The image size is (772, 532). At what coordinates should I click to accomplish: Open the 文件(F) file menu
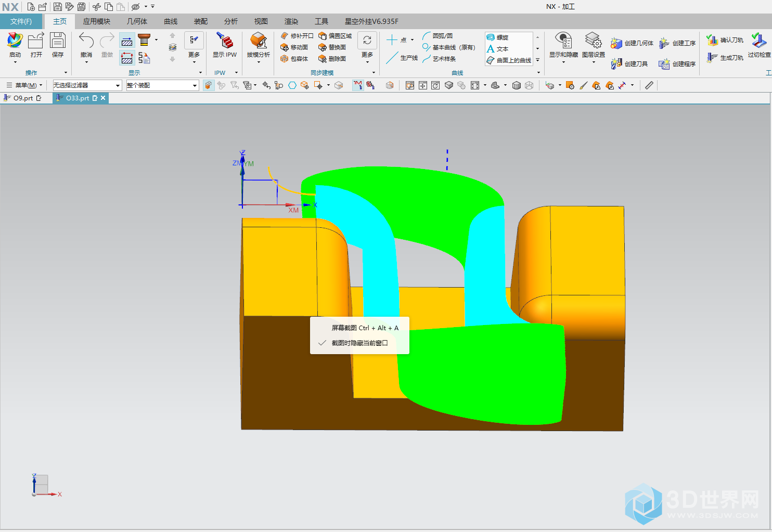[x=21, y=21]
